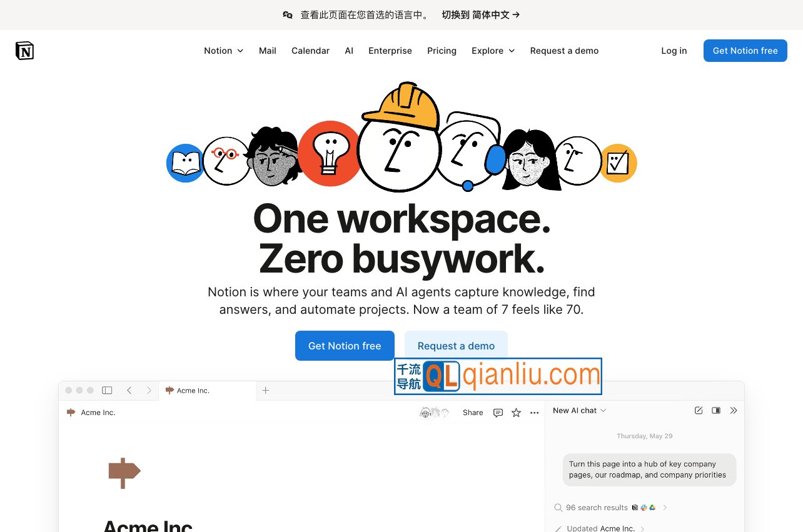Click the Slack icon next to search results
Screen dimensions: 803x532
pos(644,508)
